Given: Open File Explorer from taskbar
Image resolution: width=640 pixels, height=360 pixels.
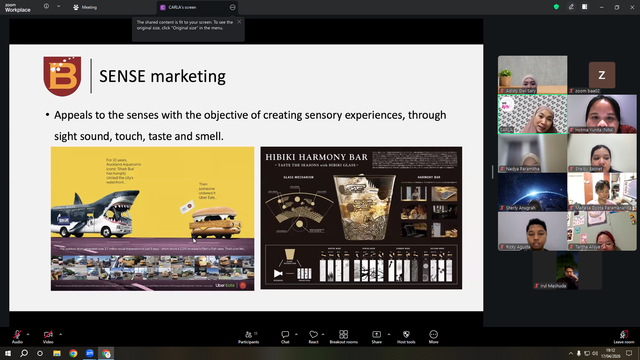Looking at the screenshot, I should click(57, 353).
